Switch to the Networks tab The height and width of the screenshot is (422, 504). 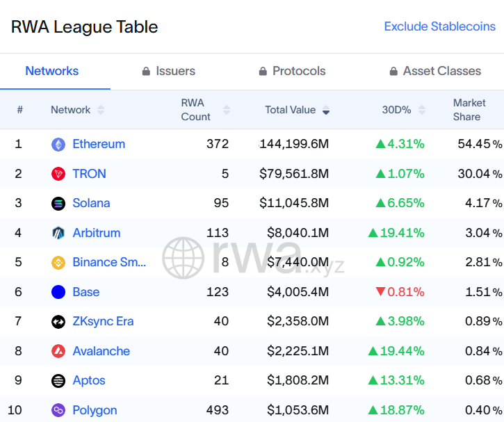(x=52, y=71)
